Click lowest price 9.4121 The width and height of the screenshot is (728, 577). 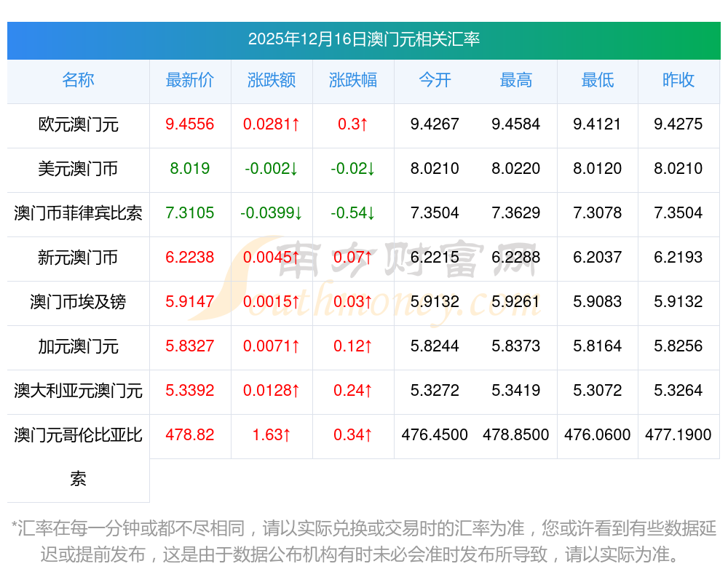[597, 124]
